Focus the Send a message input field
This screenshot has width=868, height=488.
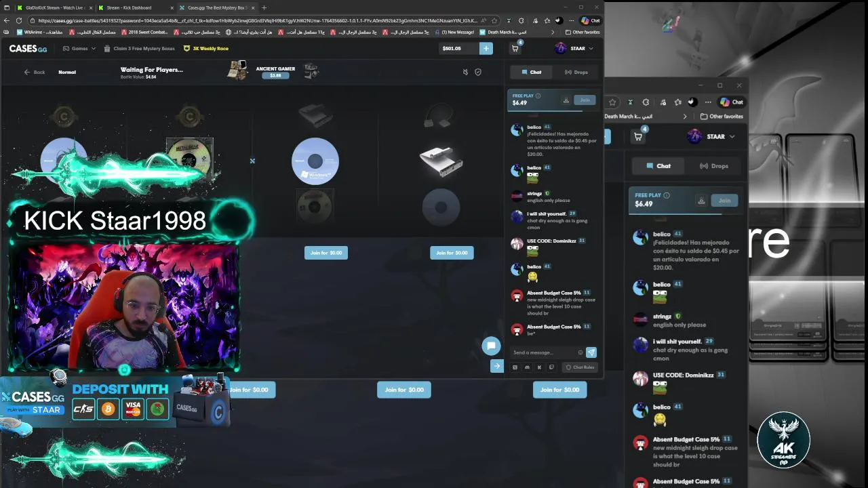coord(544,352)
